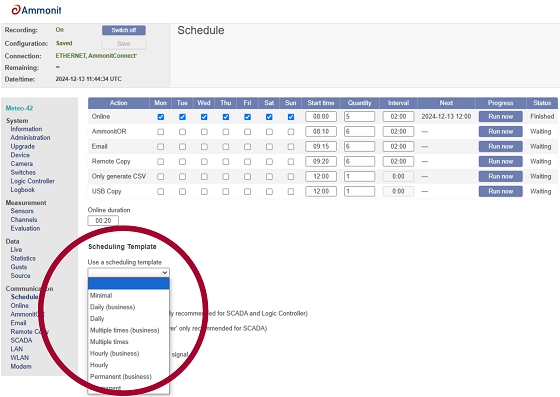Uncheck Wednesday for the Online action
This screenshot has height=397, width=560.
click(x=204, y=117)
